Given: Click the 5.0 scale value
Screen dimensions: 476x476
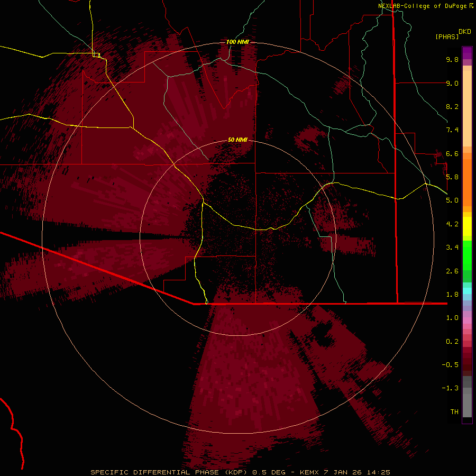Looking at the screenshot, I should (x=452, y=200).
